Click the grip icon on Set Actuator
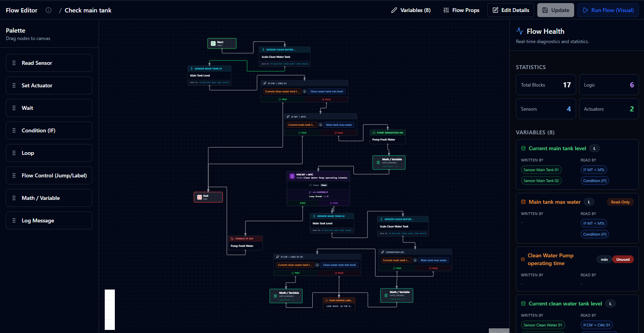 (14, 85)
